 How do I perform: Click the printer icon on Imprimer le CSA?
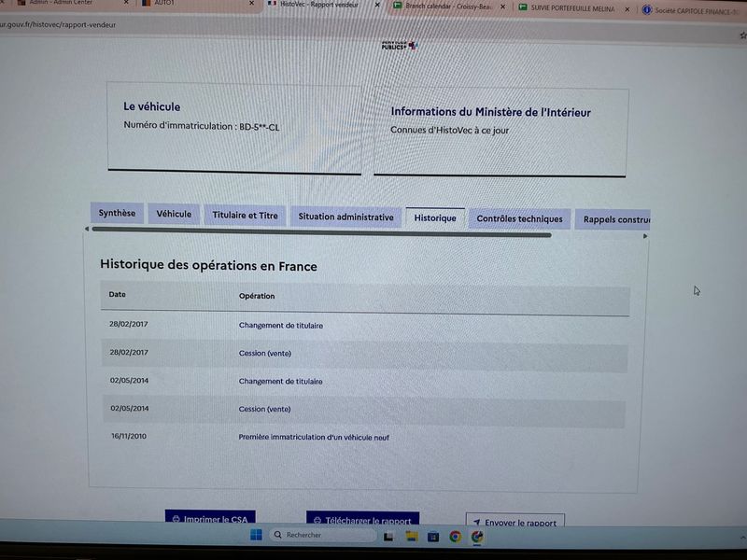[x=176, y=519]
